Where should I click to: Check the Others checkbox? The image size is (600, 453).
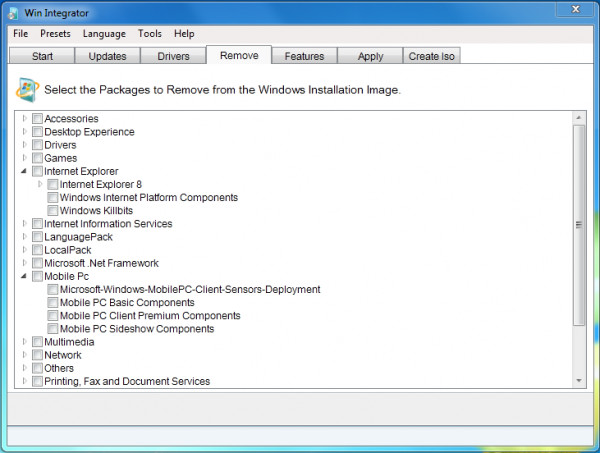tap(37, 368)
